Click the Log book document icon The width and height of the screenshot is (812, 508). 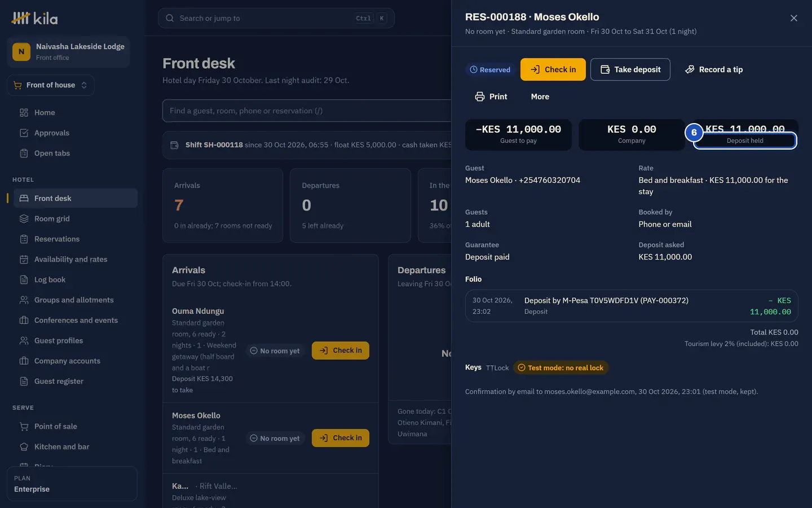24,279
